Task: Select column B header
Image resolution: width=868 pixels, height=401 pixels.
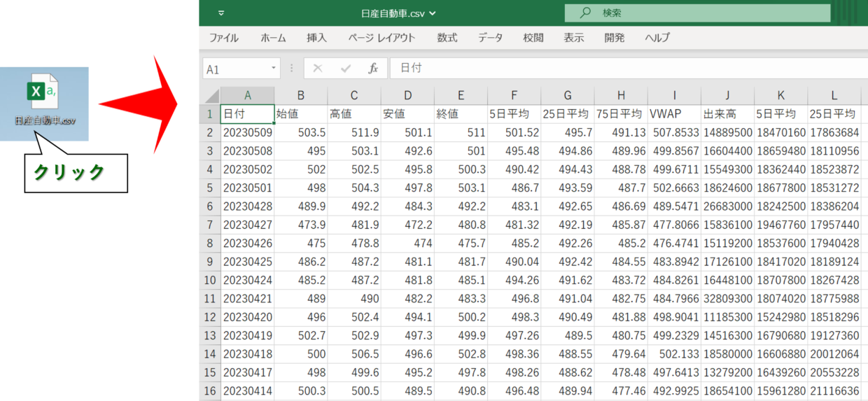Action: [301, 96]
